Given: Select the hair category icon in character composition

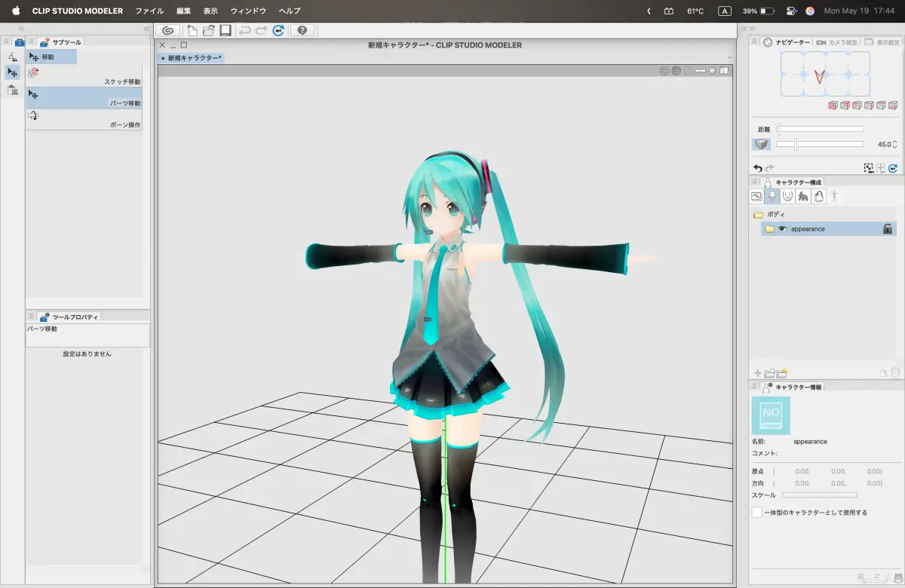Looking at the screenshot, I should 803,196.
